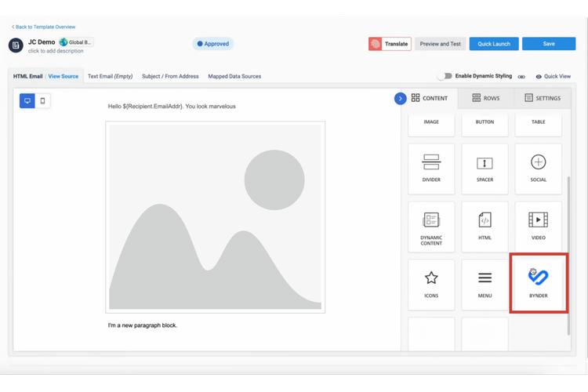The width and height of the screenshot is (588, 392).
Task: Add a Spacer content block
Action: [485, 169]
